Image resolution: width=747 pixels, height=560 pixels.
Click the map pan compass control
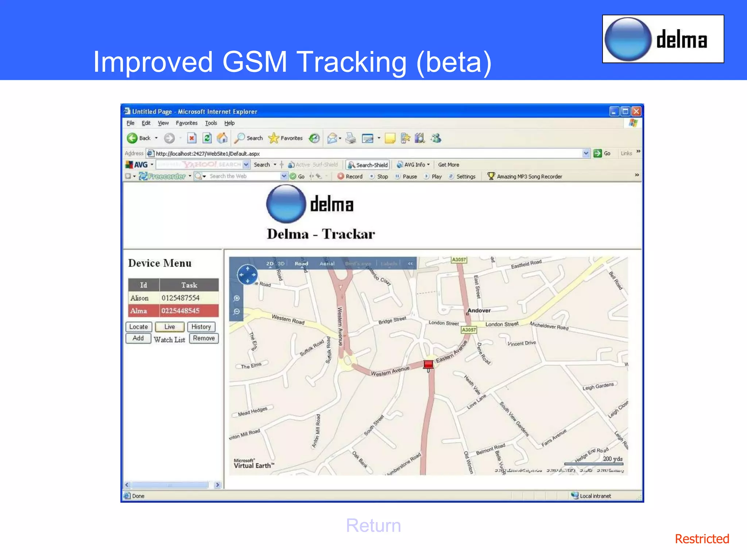point(247,275)
